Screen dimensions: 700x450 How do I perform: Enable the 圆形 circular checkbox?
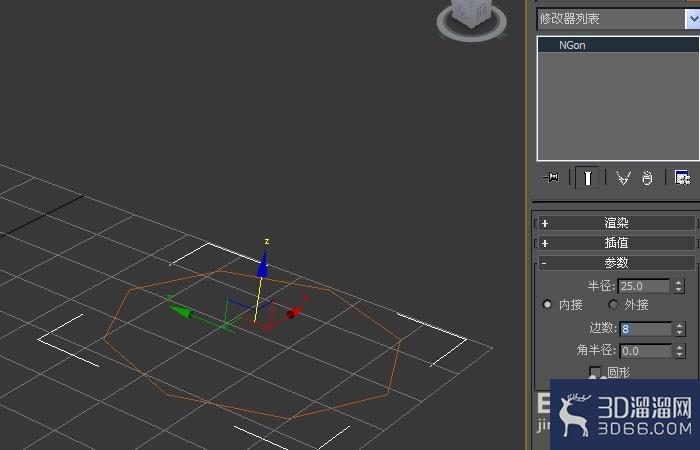(x=595, y=372)
